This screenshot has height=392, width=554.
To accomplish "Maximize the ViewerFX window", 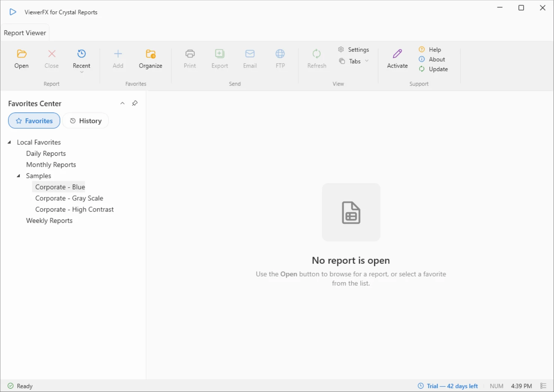I will pos(521,8).
